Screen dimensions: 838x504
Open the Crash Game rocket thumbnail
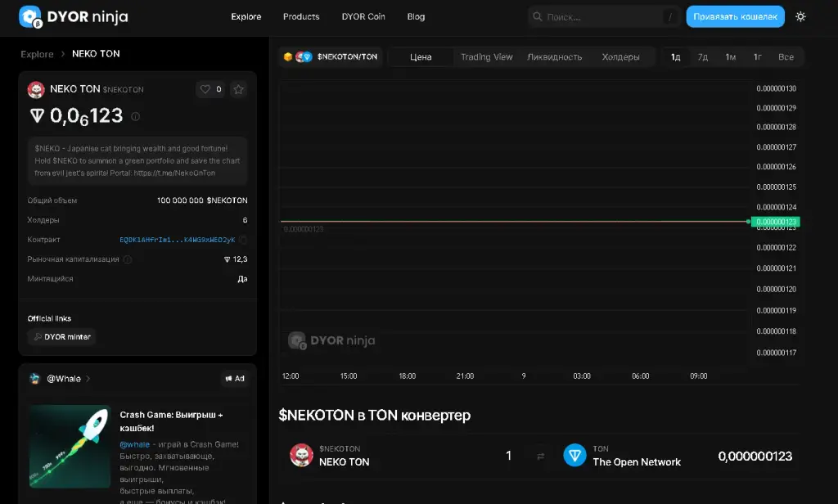coord(70,446)
